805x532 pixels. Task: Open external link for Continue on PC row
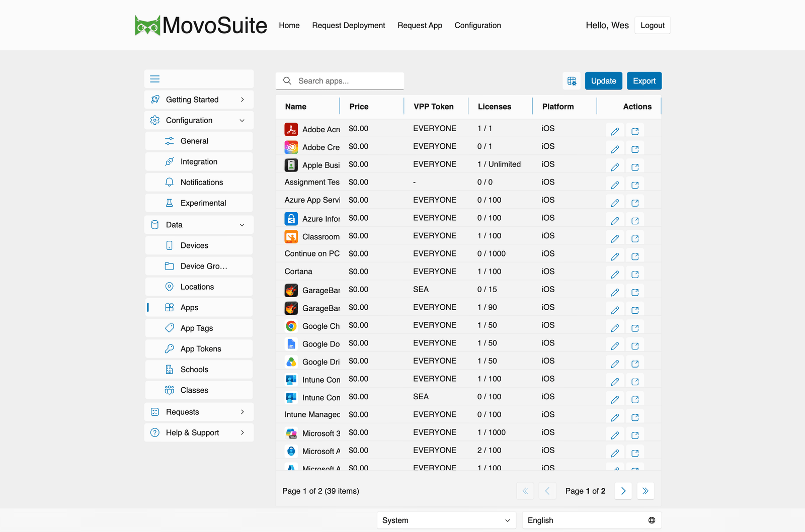[x=635, y=256]
